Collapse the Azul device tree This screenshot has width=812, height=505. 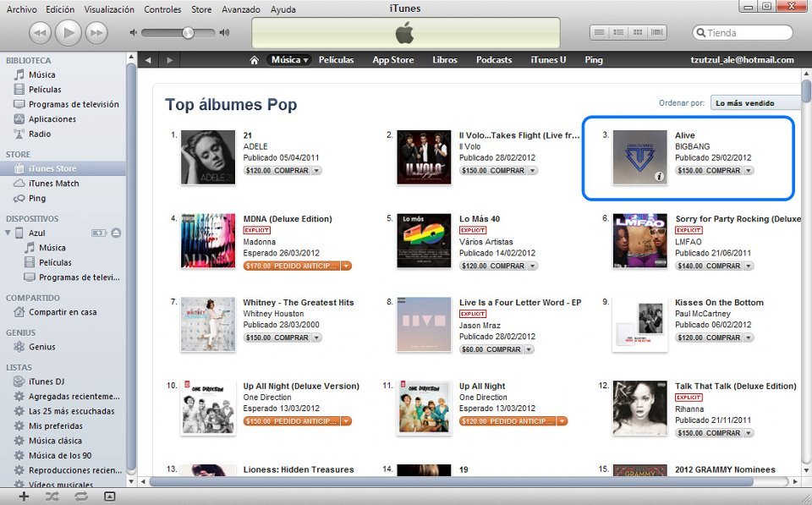click(8, 233)
